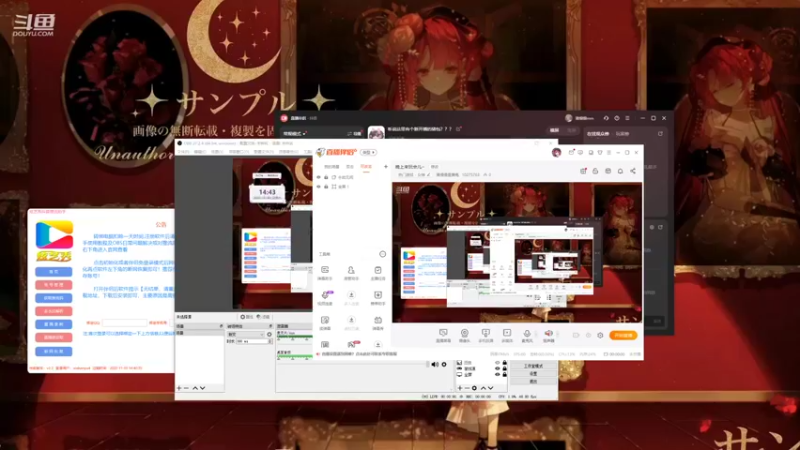
Task: Click the bell icon above the stream preview
Action: (620, 171)
